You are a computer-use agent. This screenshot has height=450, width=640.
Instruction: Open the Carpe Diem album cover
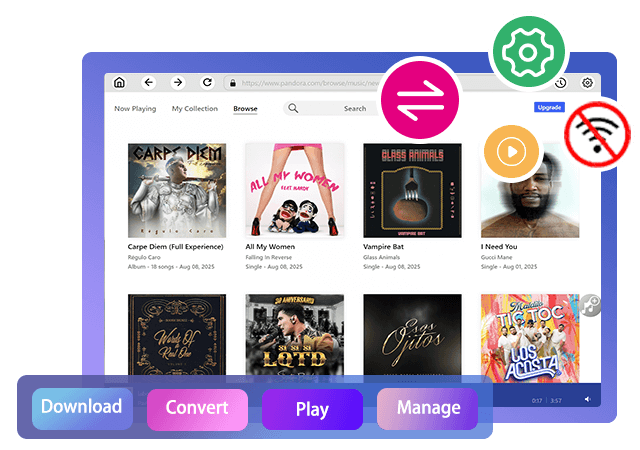tap(177, 190)
